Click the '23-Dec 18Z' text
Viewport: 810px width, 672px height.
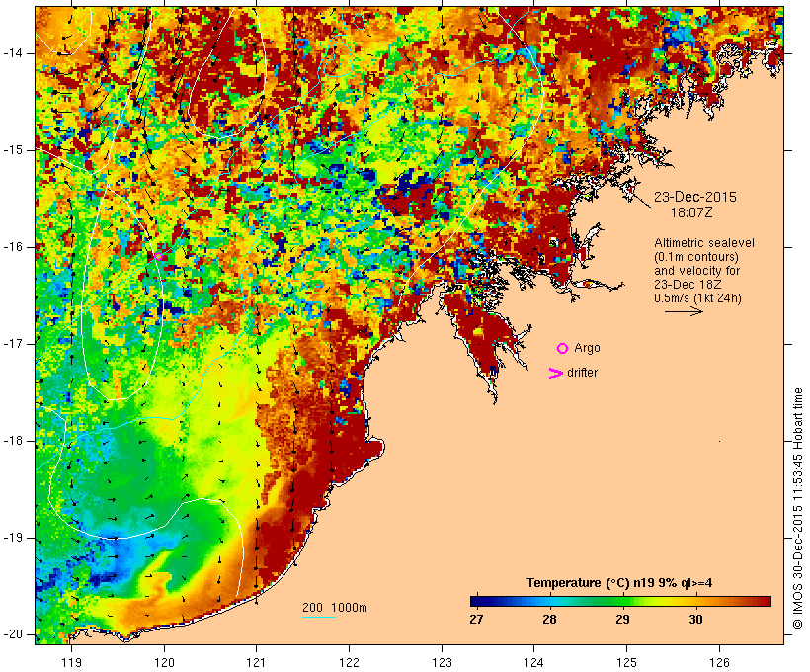coord(688,285)
